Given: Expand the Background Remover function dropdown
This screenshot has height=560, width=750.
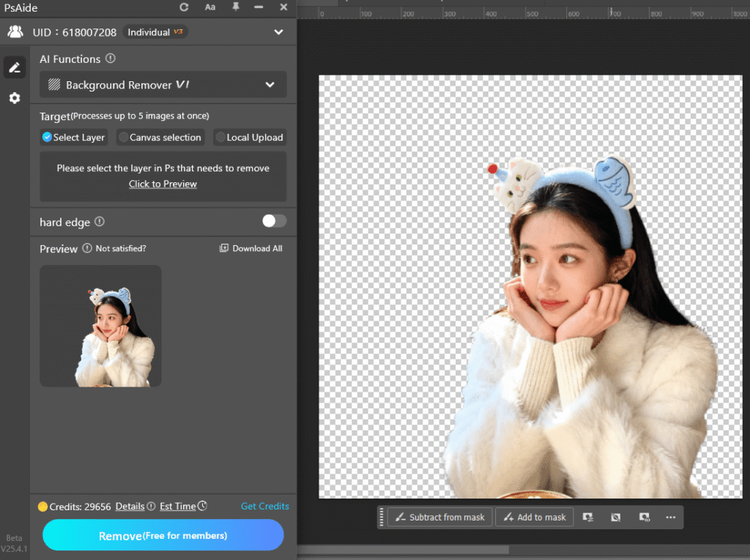Looking at the screenshot, I should [270, 84].
